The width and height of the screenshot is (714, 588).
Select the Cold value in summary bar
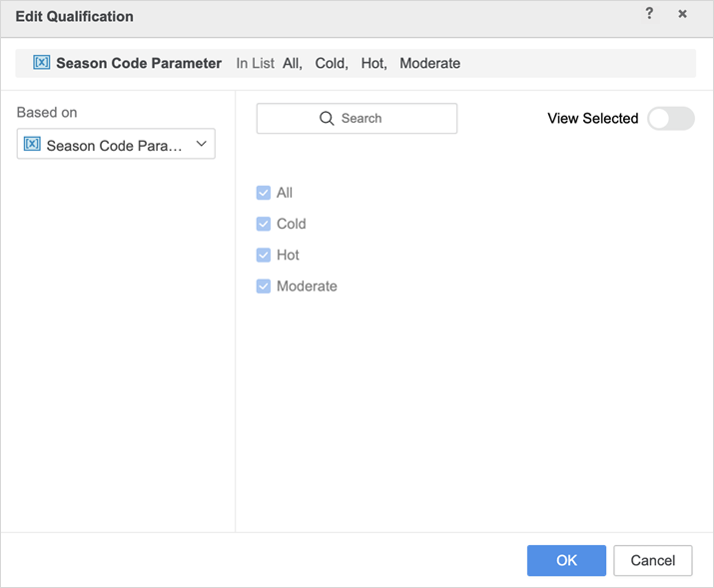coord(330,63)
